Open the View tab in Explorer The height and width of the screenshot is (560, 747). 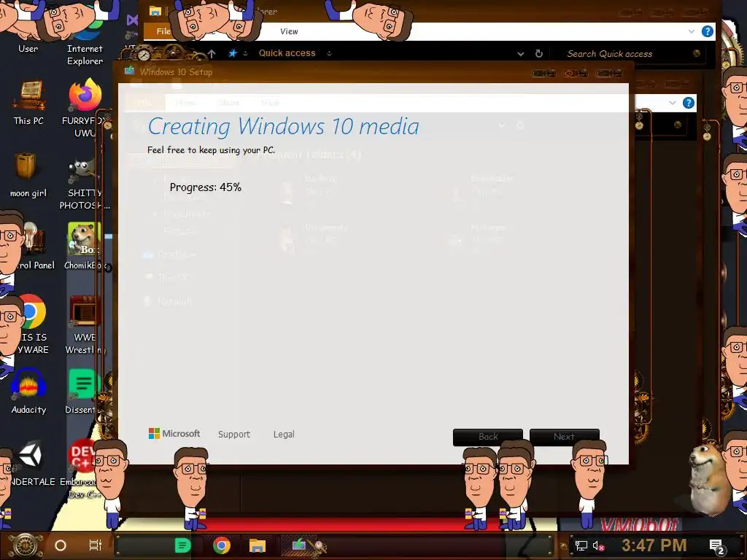pos(289,31)
